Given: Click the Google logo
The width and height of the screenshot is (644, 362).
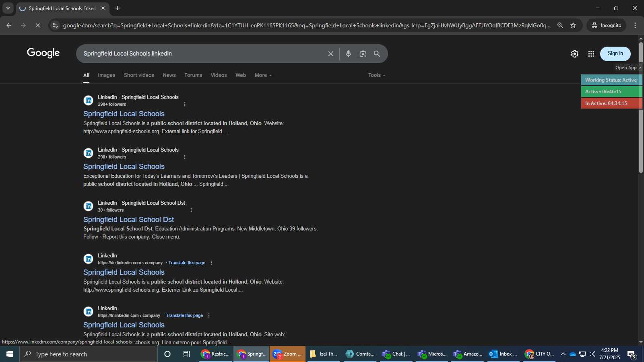Looking at the screenshot, I should click(x=43, y=53).
